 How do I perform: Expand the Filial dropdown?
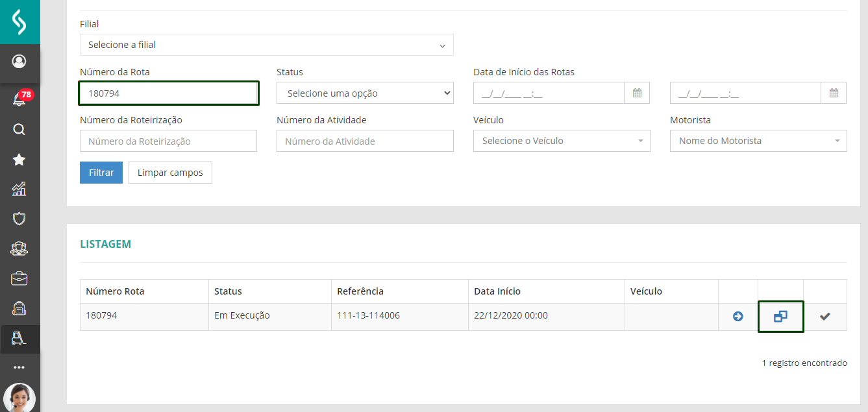point(266,45)
